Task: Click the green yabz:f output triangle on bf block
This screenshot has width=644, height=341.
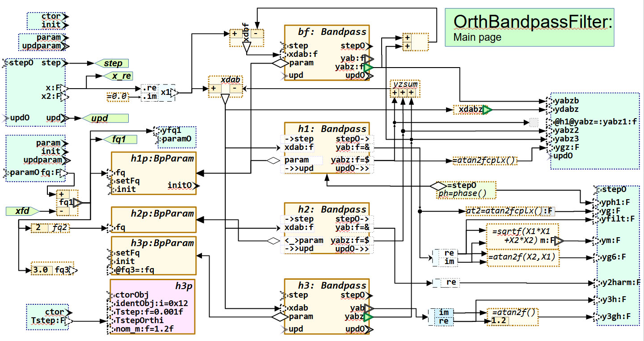Action: pos(368,68)
